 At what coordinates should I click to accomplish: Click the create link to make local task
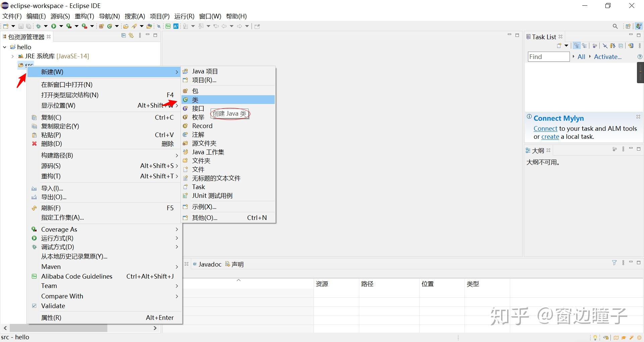[x=550, y=137]
